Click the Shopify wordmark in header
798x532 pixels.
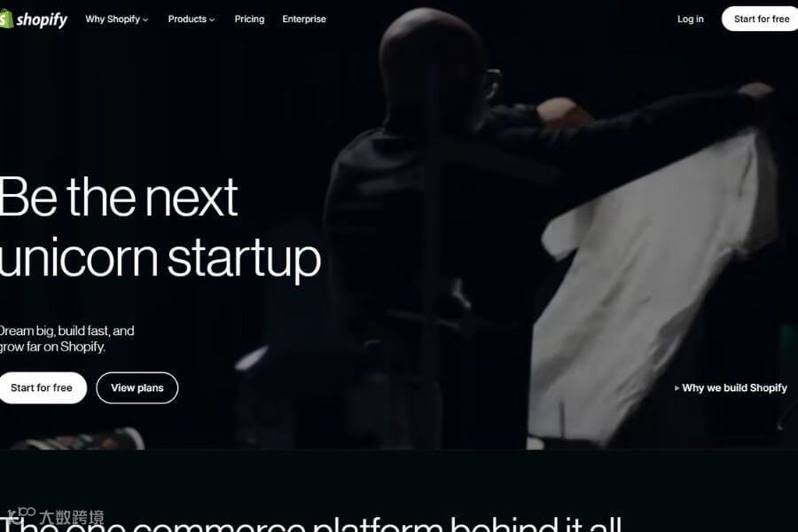tap(42, 20)
